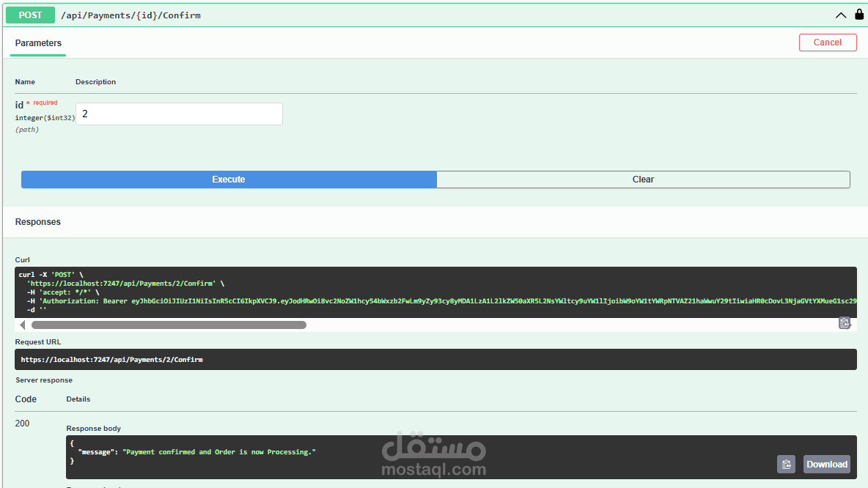Click the "Payment confirmed" message text

pyautogui.click(x=219, y=452)
